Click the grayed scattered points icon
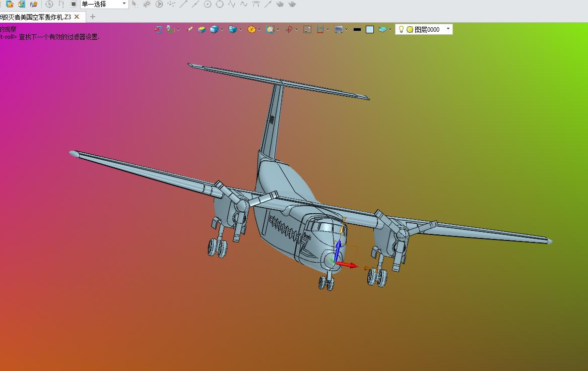The width and height of the screenshot is (588, 371). tap(171, 4)
